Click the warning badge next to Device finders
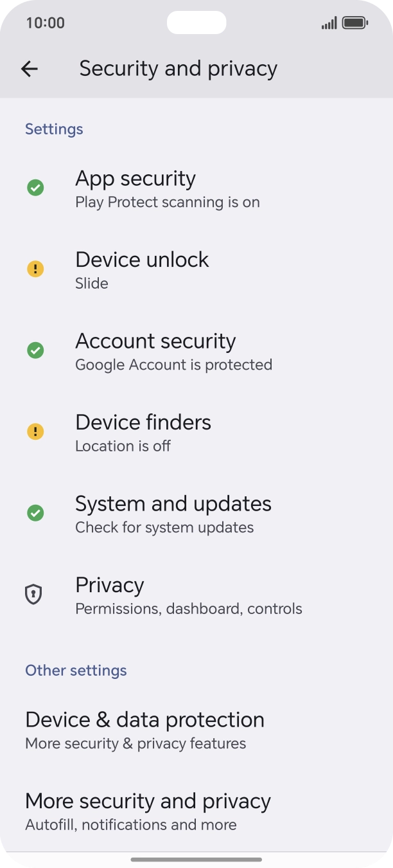The width and height of the screenshot is (393, 868). click(35, 431)
